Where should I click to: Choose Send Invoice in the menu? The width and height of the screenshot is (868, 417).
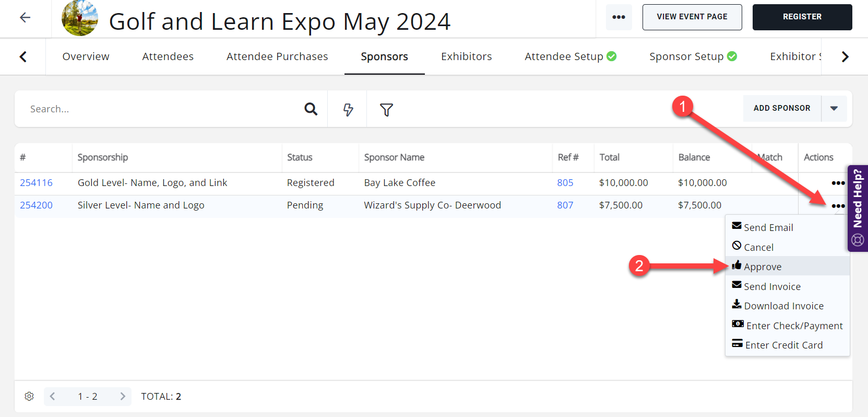(771, 286)
